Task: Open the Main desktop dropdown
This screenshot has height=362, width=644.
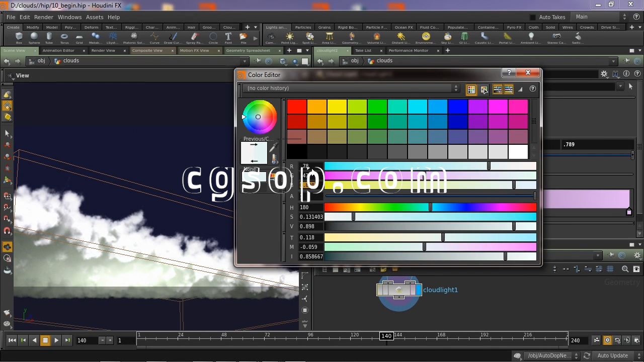Action: coord(602,17)
